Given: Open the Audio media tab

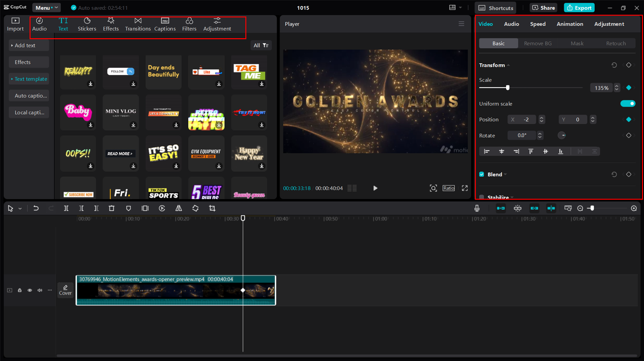Looking at the screenshot, I should pyautogui.click(x=39, y=24).
